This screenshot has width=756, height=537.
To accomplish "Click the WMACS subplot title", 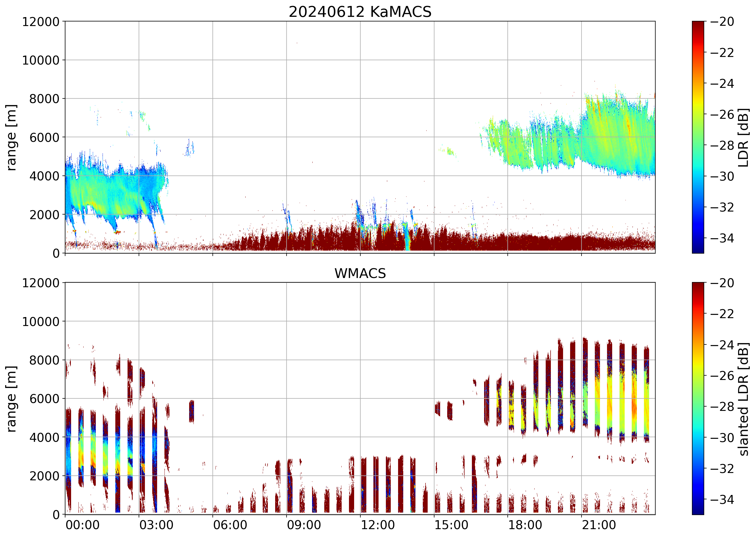I will pyautogui.click(x=360, y=273).
